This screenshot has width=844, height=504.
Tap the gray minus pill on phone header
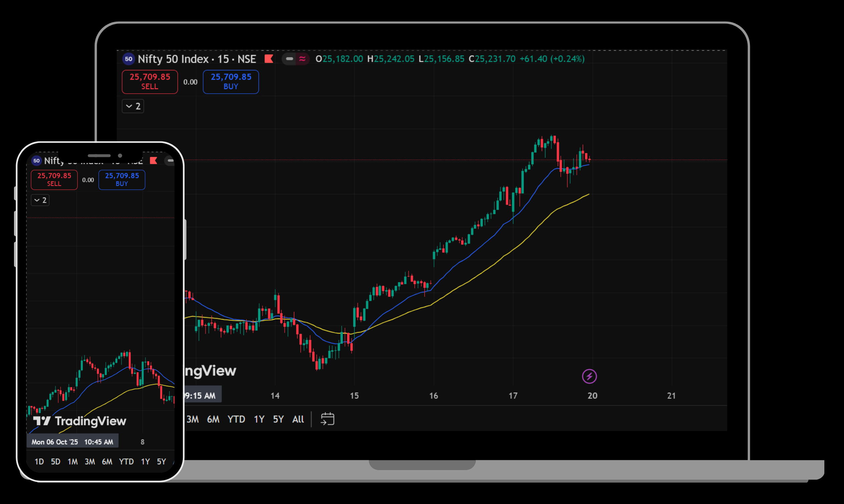pyautogui.click(x=170, y=161)
